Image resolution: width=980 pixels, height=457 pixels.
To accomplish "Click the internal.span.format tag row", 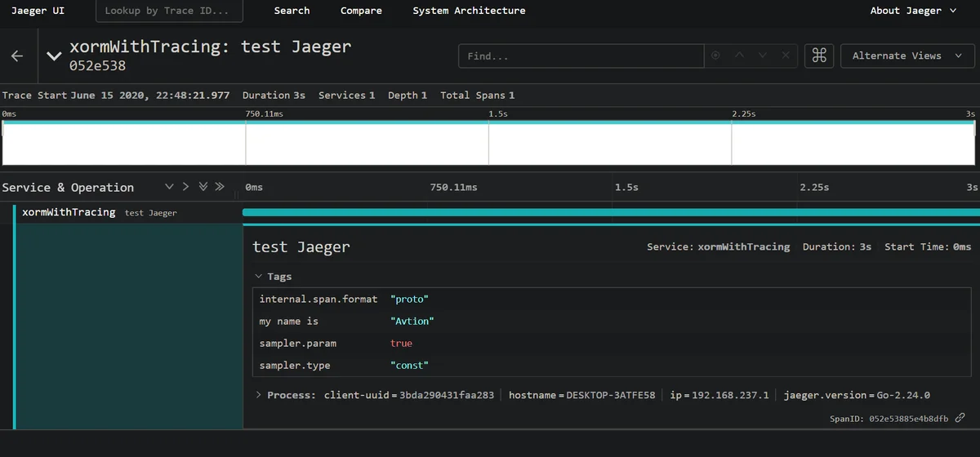I will [612, 299].
